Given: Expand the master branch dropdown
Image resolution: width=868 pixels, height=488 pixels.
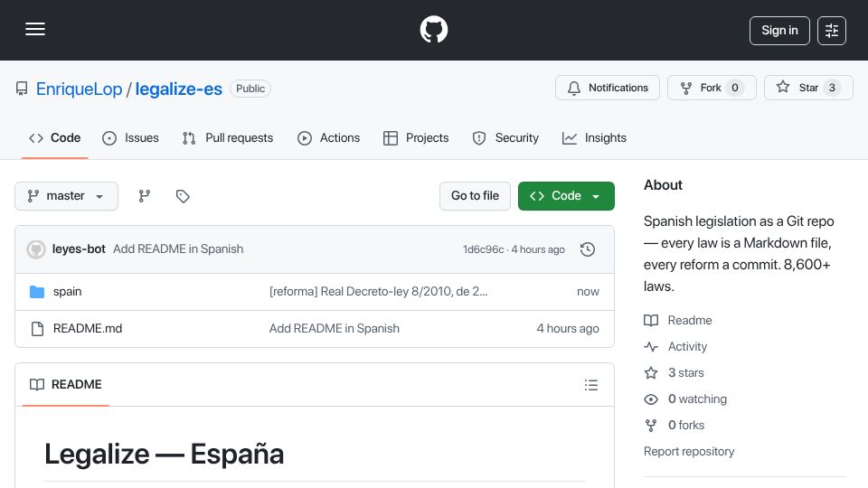Looking at the screenshot, I should click(66, 196).
